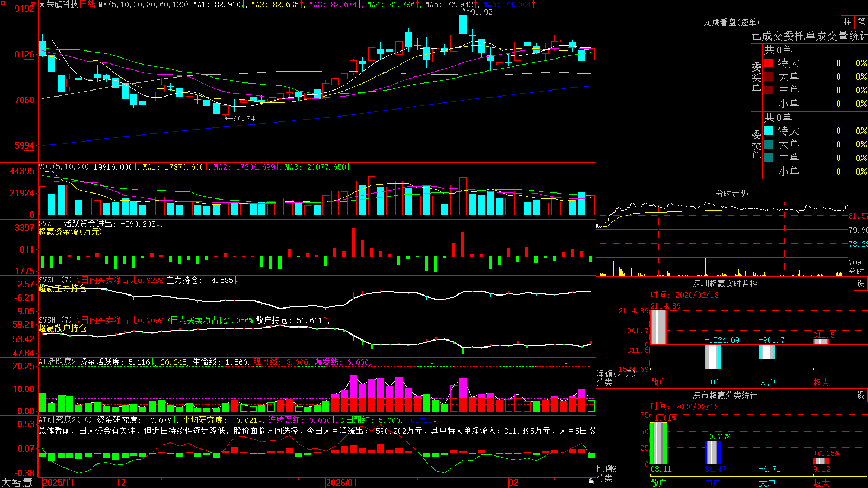Click the 荣旗科技 stock name
868x488 pixels.
(62, 4)
